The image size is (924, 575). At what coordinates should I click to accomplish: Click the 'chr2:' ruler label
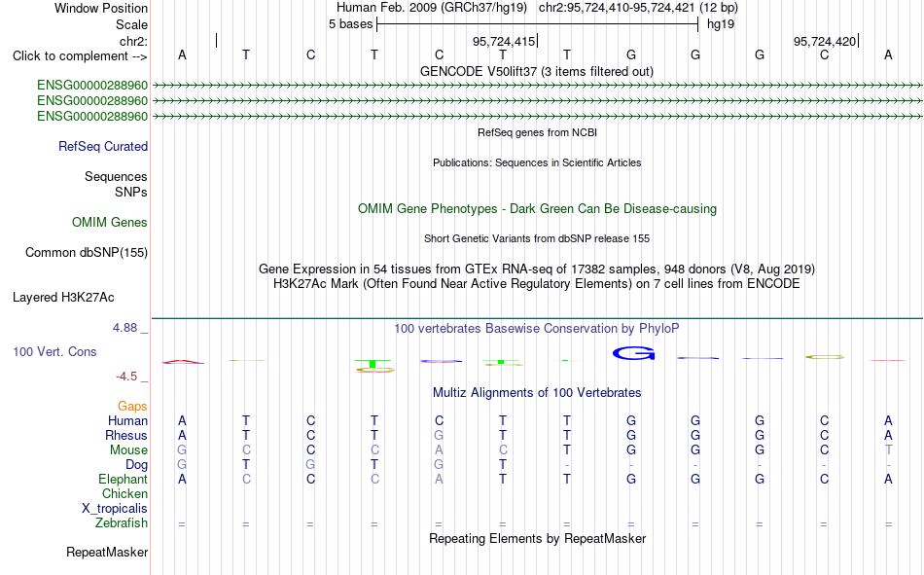point(134,41)
